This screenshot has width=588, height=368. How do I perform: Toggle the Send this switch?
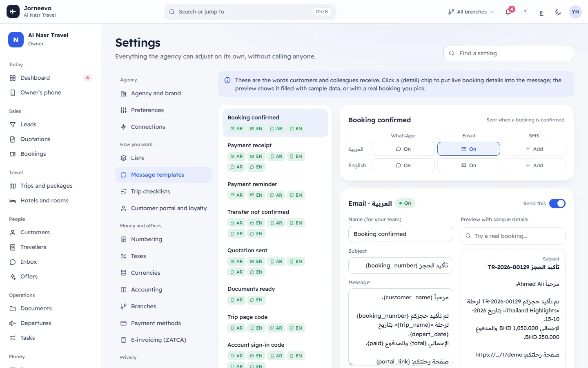[557, 203]
